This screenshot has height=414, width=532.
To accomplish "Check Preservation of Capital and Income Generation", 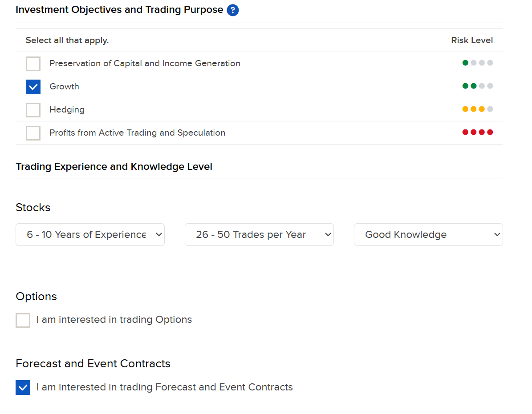I will (33, 64).
